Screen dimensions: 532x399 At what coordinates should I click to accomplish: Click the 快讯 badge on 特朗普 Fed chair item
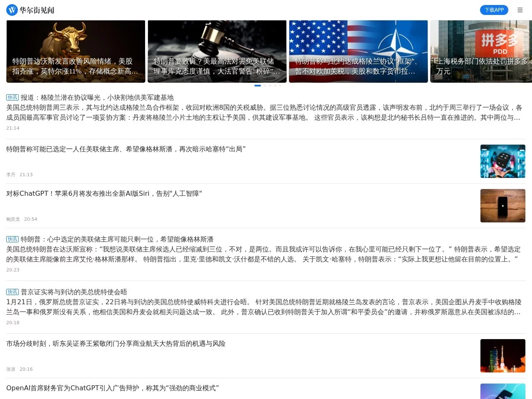[x=12, y=239]
